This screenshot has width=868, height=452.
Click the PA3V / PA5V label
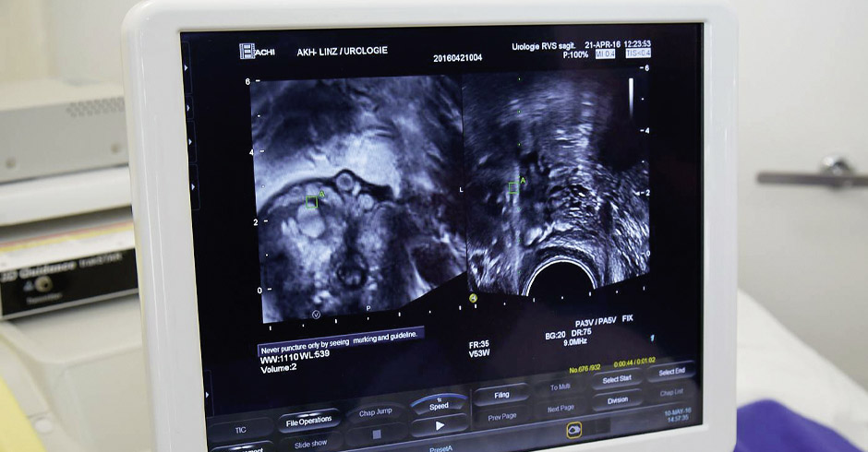coord(595,322)
